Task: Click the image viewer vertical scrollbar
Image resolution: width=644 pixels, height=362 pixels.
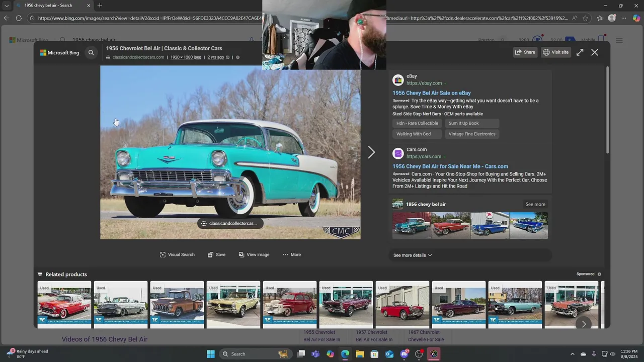Action: (607, 110)
